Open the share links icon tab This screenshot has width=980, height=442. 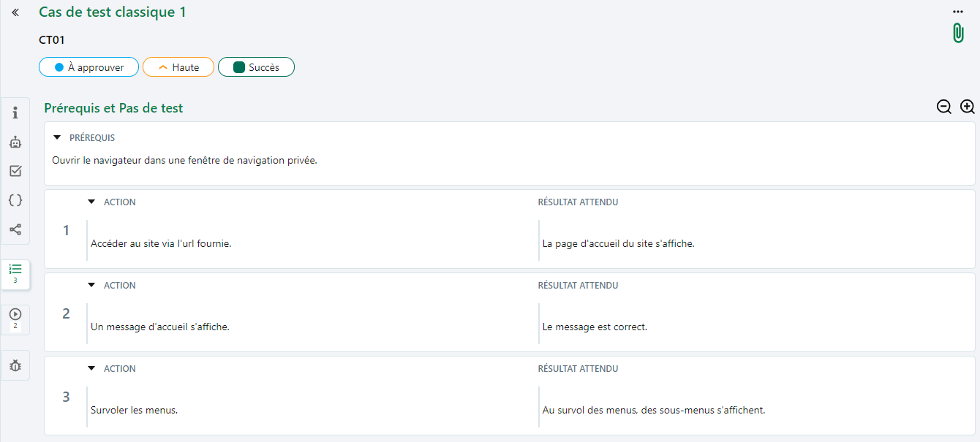point(15,229)
